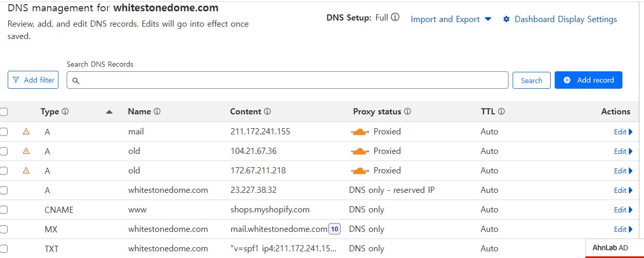Focus the Search DNS Records field
The image size is (644, 258).
287,80
